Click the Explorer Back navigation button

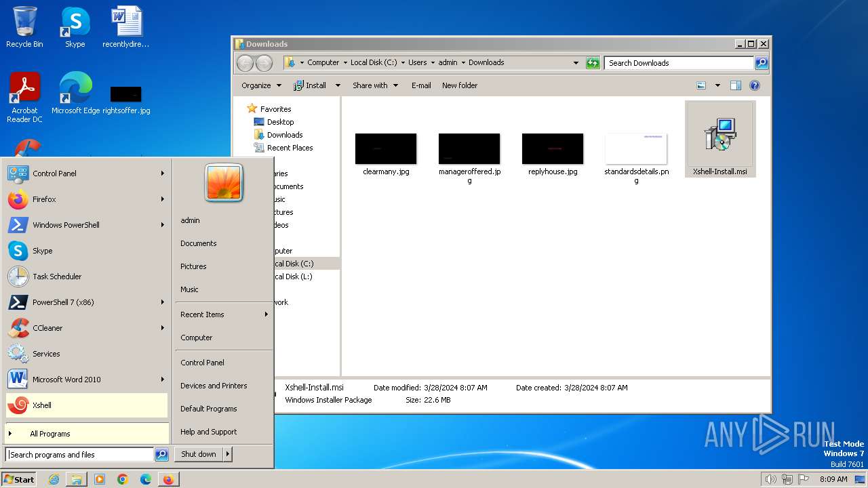click(x=245, y=63)
